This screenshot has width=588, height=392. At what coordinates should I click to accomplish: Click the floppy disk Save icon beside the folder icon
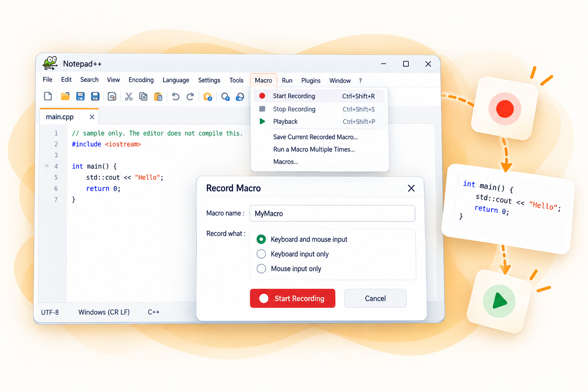pos(80,96)
